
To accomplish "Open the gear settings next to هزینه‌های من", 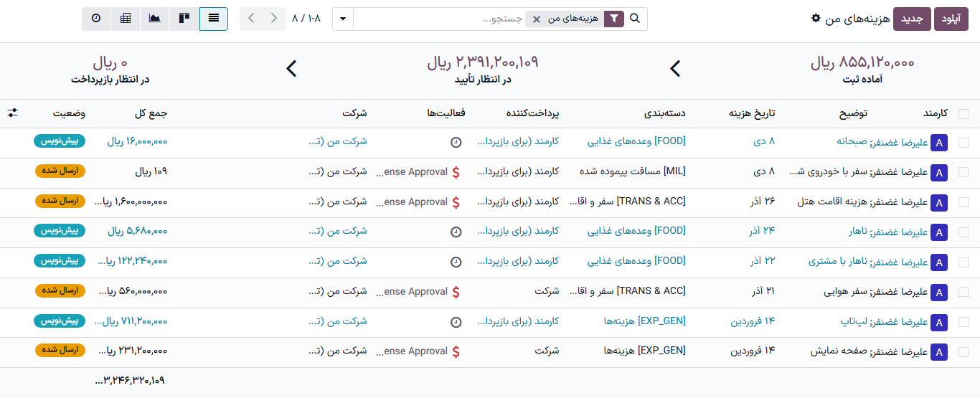I will pyautogui.click(x=815, y=18).
